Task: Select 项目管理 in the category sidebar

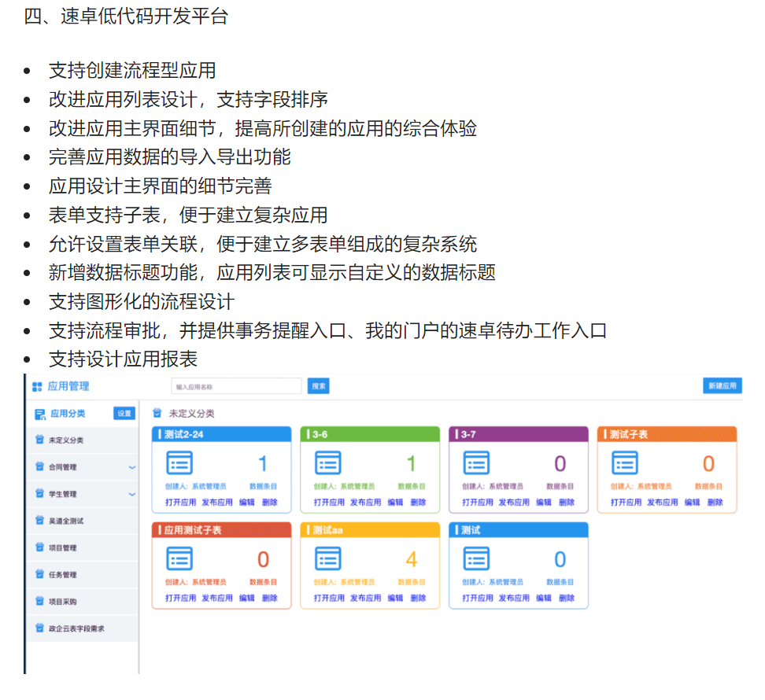Action: (x=62, y=547)
